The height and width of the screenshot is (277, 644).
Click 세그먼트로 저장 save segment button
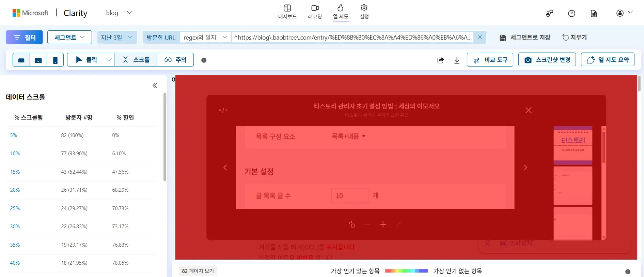(x=525, y=38)
